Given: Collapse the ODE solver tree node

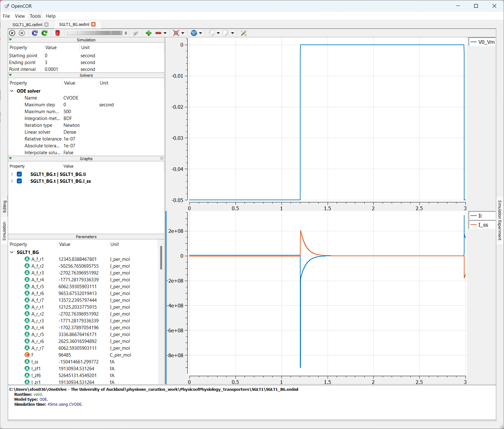Looking at the screenshot, I should (12, 91).
